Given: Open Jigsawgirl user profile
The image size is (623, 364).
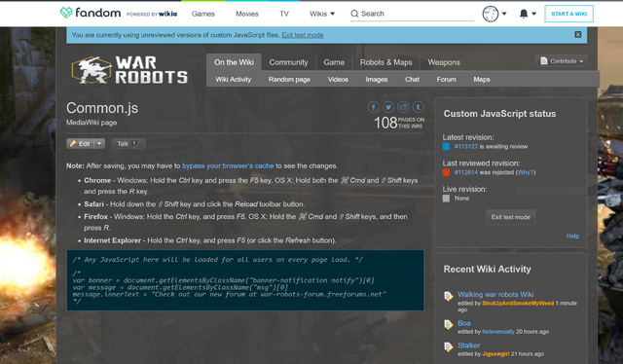Looking at the screenshot, I should [495, 353].
